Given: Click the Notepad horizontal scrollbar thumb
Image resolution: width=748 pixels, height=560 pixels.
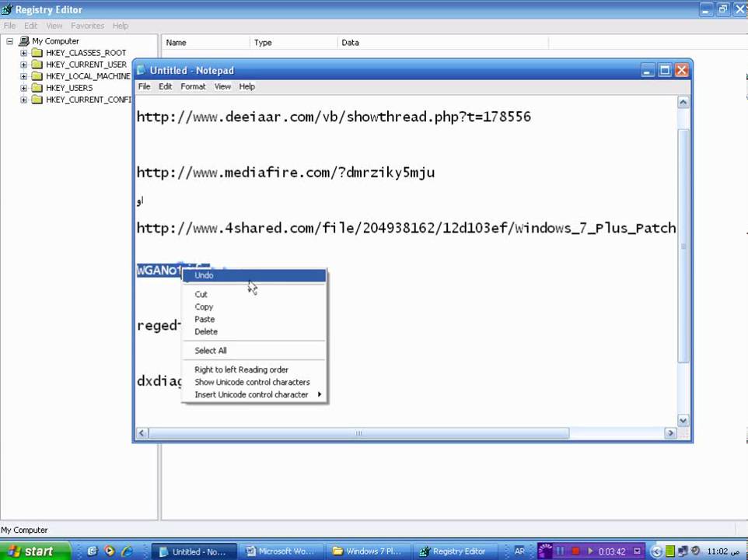Looking at the screenshot, I should point(358,433).
